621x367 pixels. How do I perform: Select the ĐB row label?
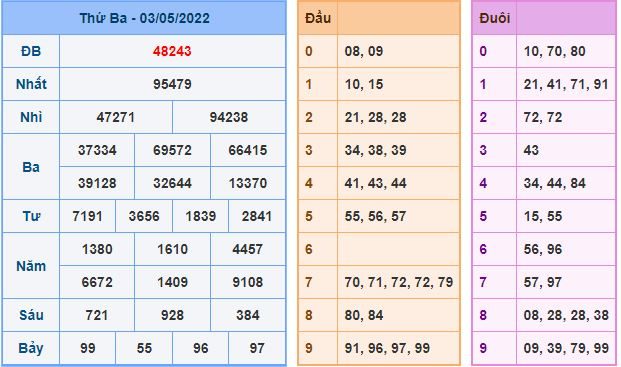(x=31, y=51)
